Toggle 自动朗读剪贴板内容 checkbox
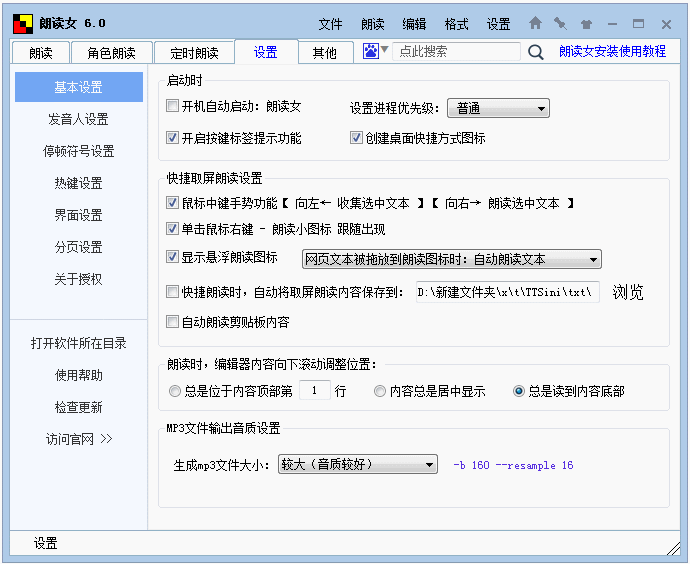690x564 pixels. click(x=172, y=322)
